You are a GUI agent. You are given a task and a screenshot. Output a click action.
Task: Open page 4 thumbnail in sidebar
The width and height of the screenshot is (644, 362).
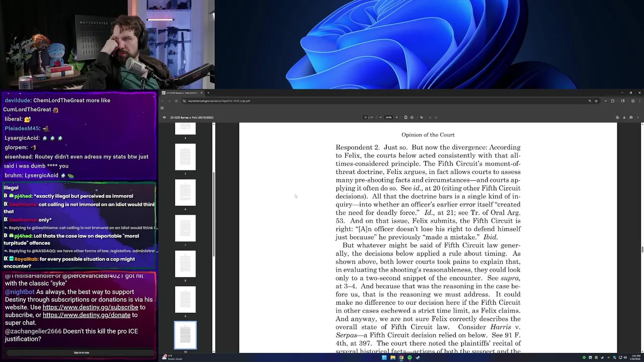[185, 128]
